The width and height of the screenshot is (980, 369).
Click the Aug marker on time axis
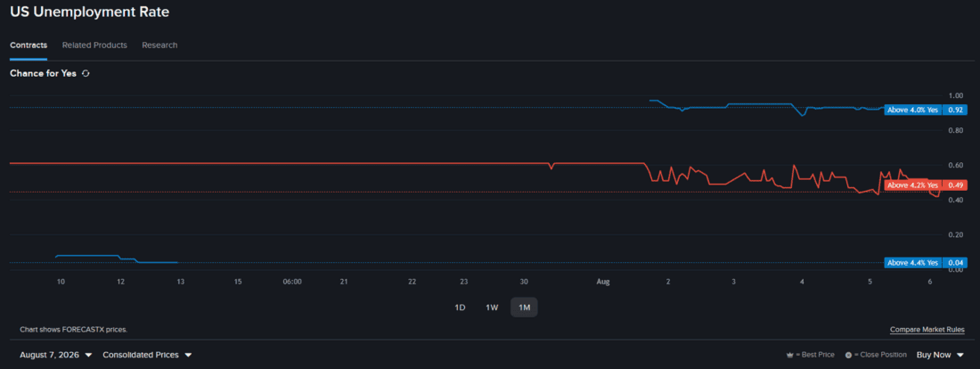click(602, 282)
